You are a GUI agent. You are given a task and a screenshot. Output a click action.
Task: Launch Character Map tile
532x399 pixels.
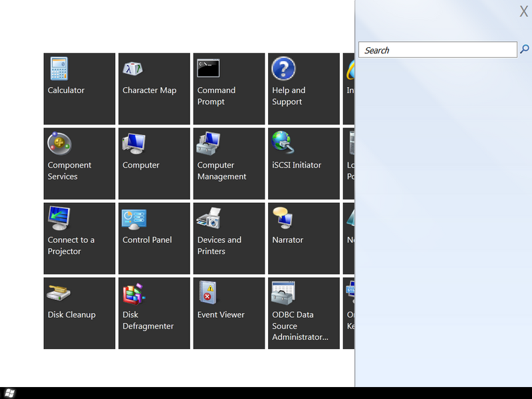coord(154,89)
